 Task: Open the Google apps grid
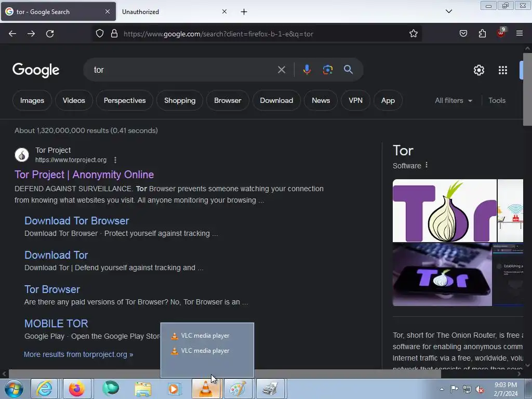tap(503, 70)
